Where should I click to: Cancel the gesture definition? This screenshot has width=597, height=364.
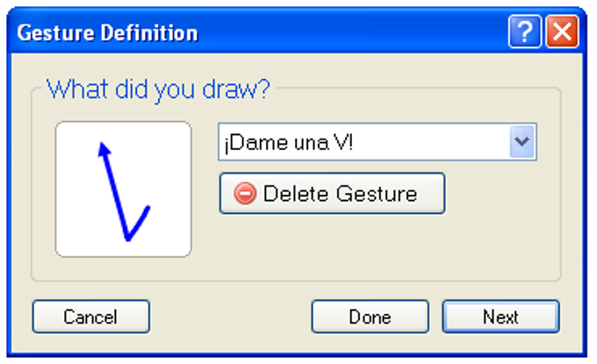(91, 317)
